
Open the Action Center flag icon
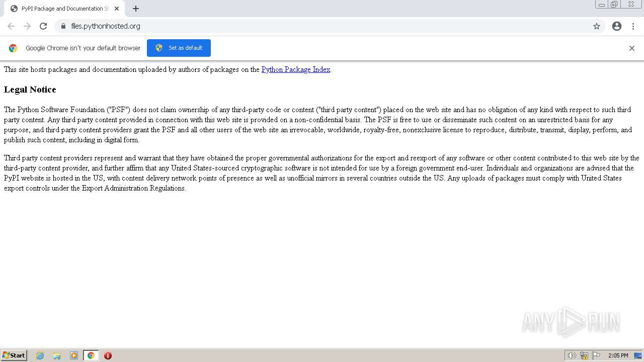(x=596, y=355)
